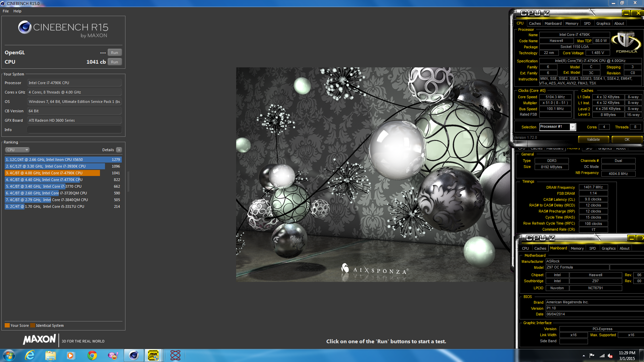Screen dimensions: 644x362
Task: Switch to SPD tab in top CPU-Z window
Action: [x=587, y=23]
